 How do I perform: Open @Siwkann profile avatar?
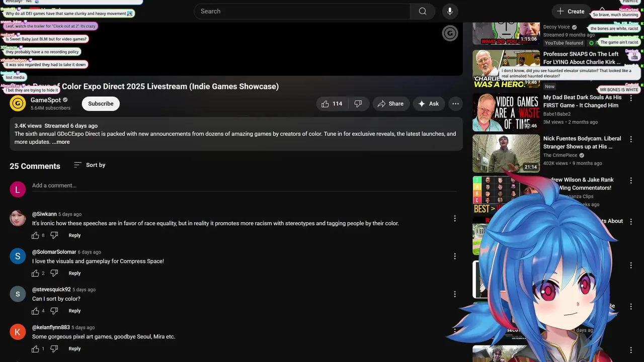(18, 218)
